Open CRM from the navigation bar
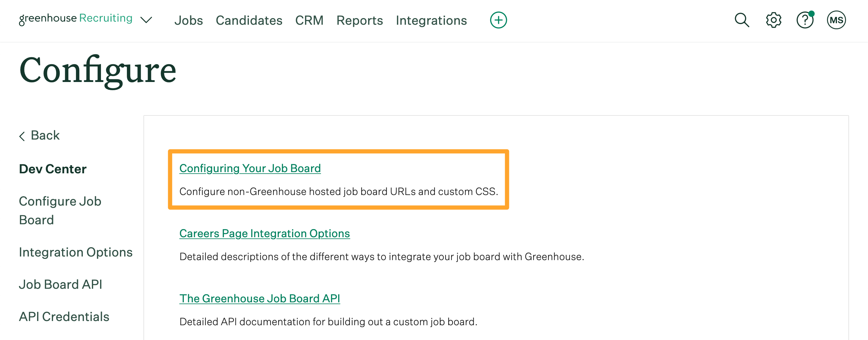Viewport: 868px width, 340px height. (x=309, y=20)
